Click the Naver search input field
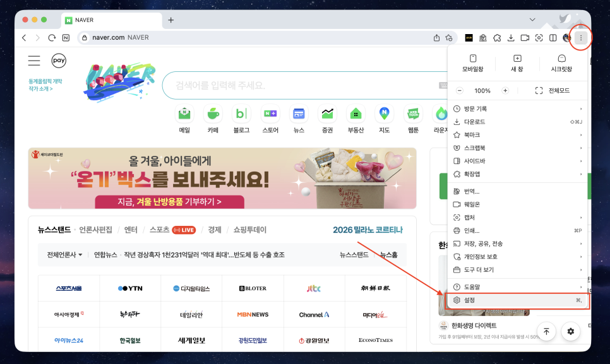This screenshot has height=364, width=610. [x=306, y=85]
